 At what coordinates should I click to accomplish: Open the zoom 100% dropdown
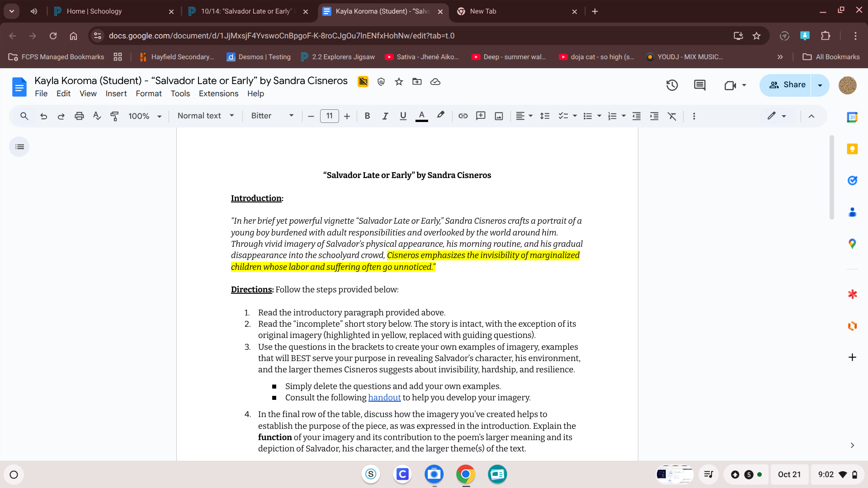(145, 116)
